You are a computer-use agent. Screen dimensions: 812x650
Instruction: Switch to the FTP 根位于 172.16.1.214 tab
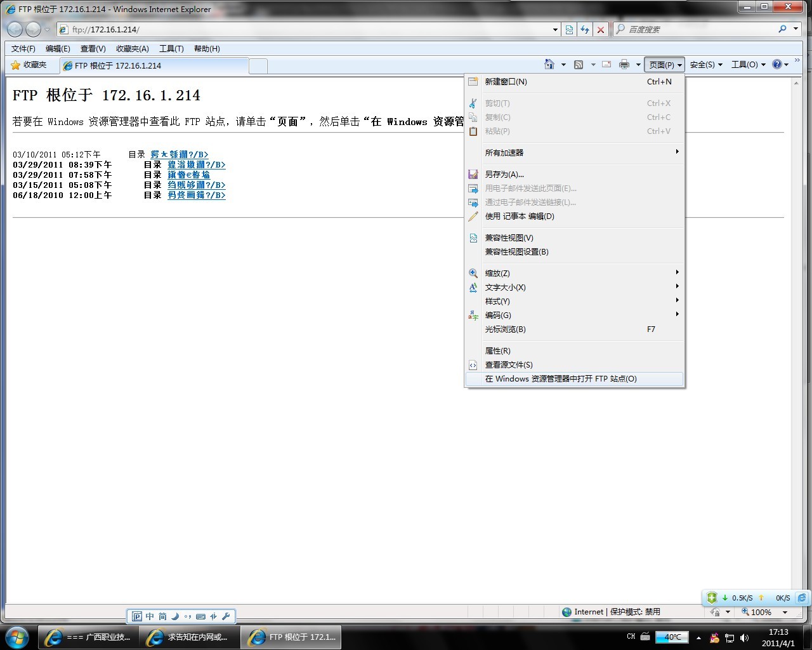coord(154,65)
